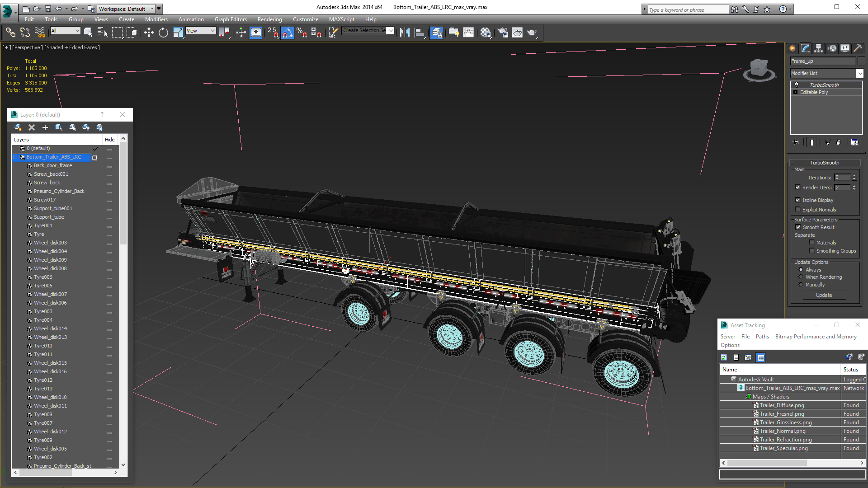The width and height of the screenshot is (868, 488).
Task: Toggle the Isoline Display checkbox
Action: [x=797, y=200]
